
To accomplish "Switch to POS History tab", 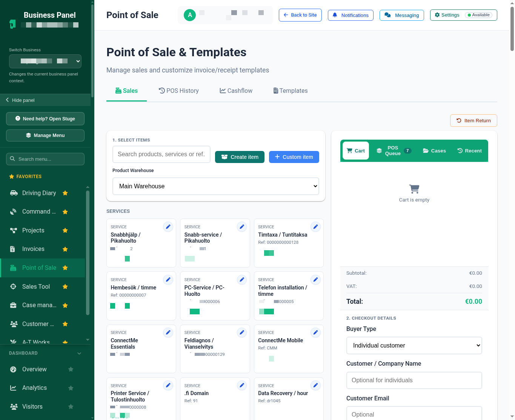I will click(x=179, y=91).
